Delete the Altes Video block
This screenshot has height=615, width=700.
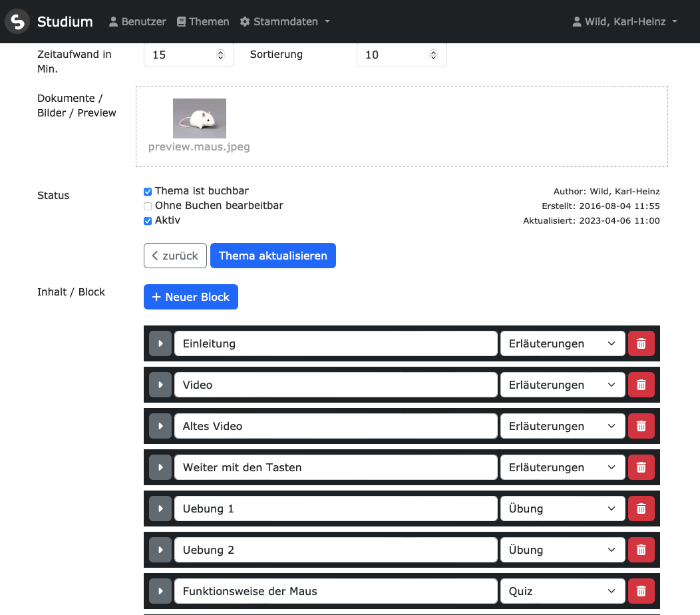641,426
